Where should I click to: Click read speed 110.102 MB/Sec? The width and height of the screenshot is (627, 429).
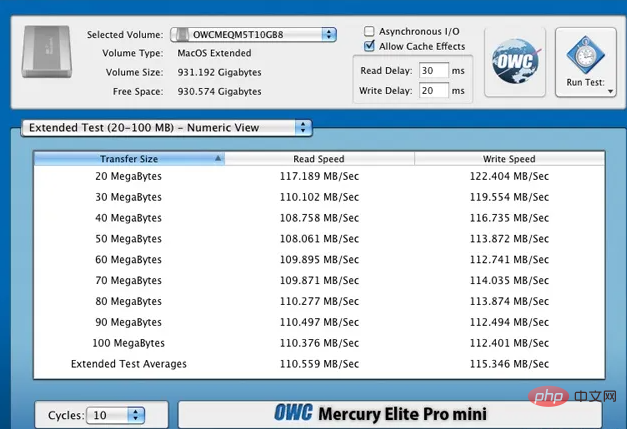[319, 197]
